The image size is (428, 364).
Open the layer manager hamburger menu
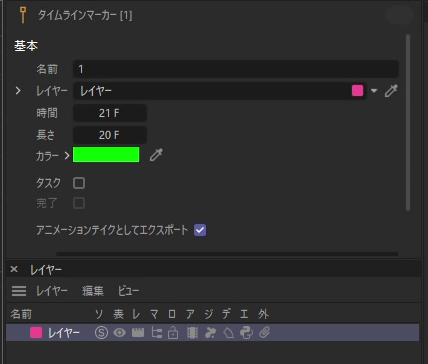(x=19, y=291)
